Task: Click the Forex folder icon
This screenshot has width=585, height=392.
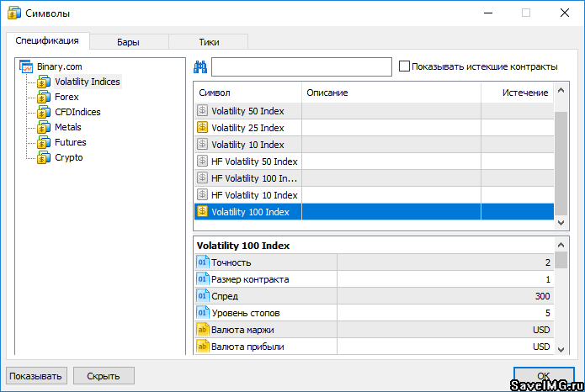Action: pos(44,98)
